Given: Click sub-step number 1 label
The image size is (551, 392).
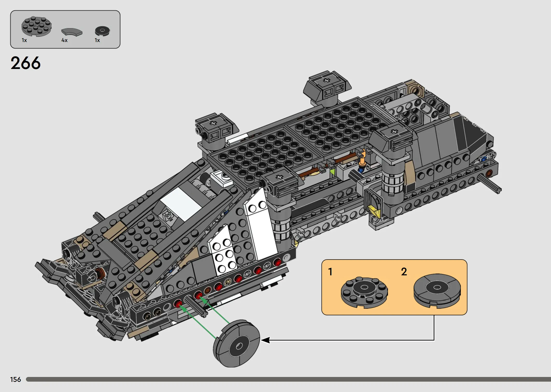Looking at the screenshot, I should point(330,272).
